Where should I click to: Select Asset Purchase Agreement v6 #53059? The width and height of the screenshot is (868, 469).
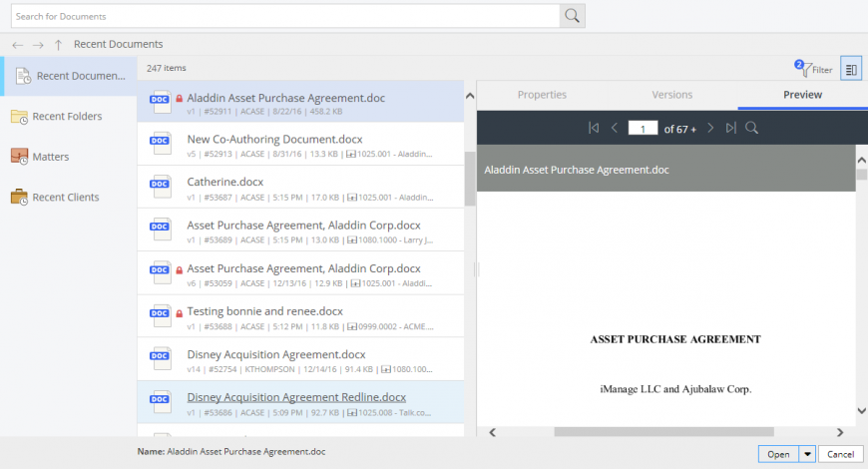click(x=300, y=273)
